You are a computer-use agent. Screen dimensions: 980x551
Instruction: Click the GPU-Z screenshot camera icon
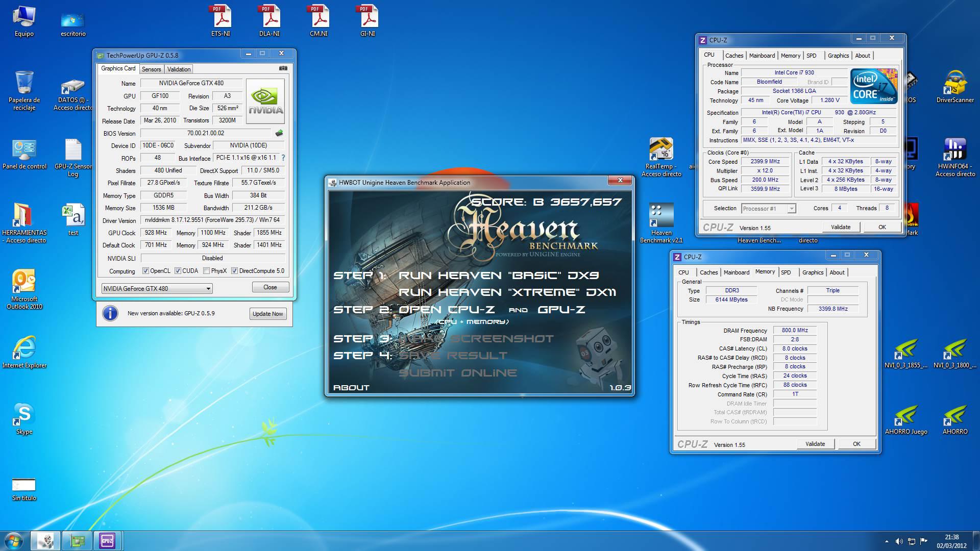coord(283,68)
